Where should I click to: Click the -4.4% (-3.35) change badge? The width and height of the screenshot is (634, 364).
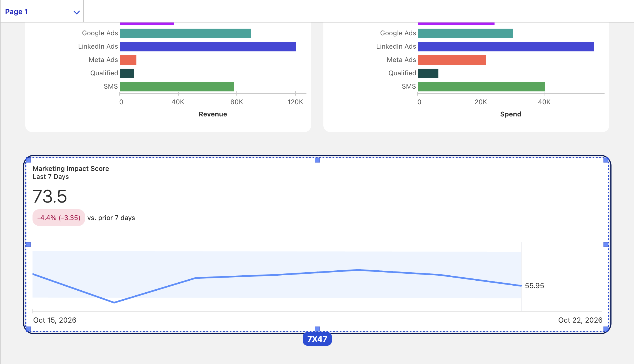tap(59, 218)
